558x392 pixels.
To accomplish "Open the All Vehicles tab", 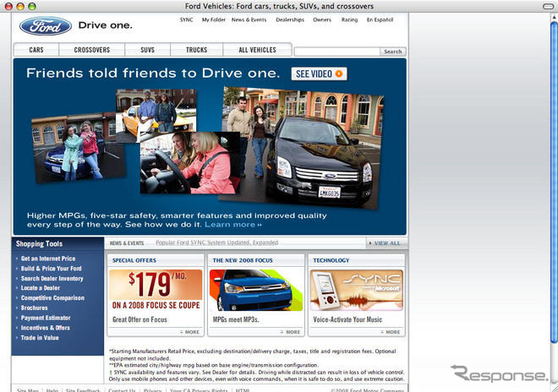I will 257,50.
